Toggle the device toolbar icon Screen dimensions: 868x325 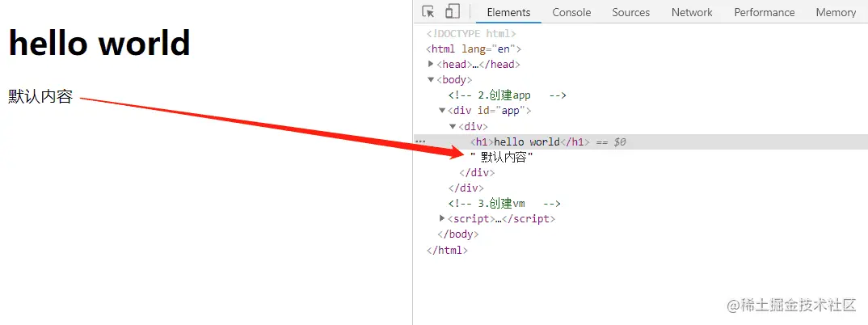pyautogui.click(x=453, y=11)
